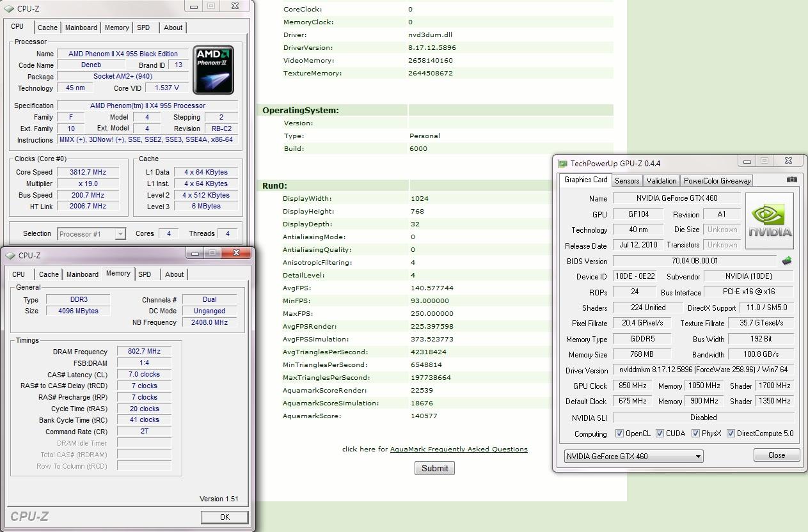Select the Graphics Card tab in GPU-Z
Image resolution: width=808 pixels, height=532 pixels.
coord(585,180)
